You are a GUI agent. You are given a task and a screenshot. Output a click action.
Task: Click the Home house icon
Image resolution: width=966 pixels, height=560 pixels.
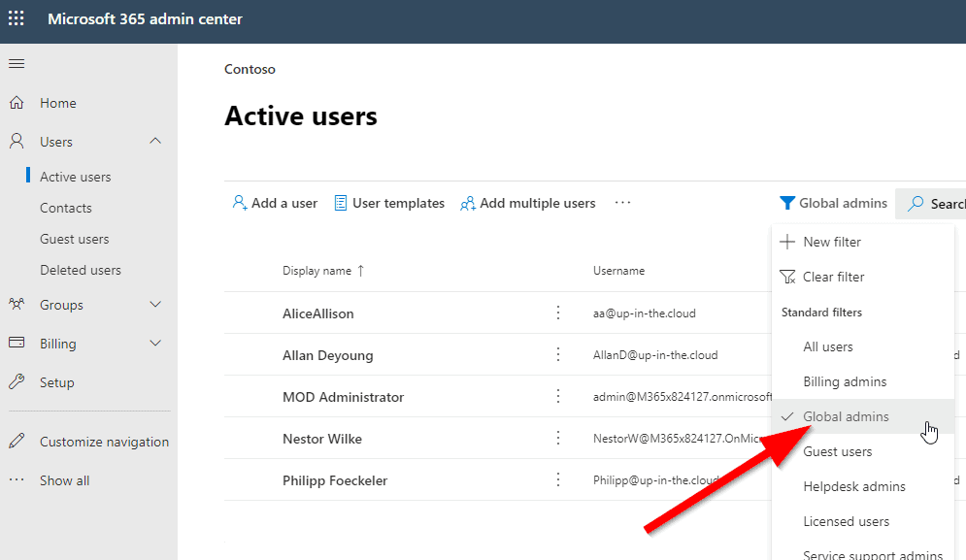click(x=17, y=102)
